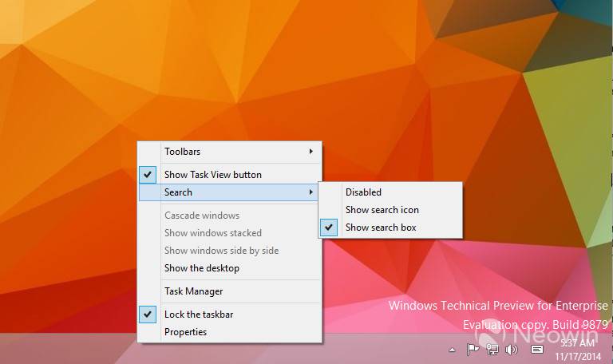613x364 pixels.
Task: Open the network tray icon
Action: tap(492, 349)
